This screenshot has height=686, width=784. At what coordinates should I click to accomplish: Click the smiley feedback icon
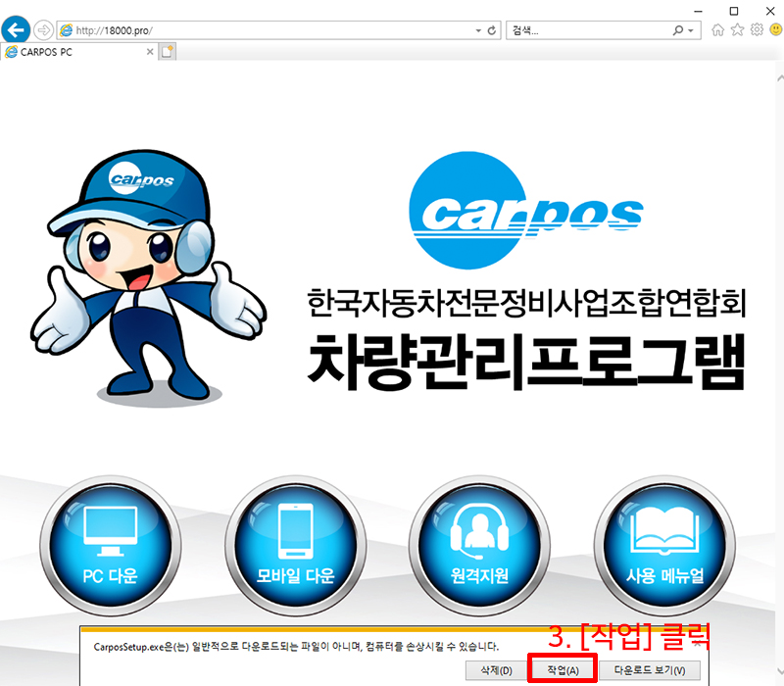click(776, 30)
